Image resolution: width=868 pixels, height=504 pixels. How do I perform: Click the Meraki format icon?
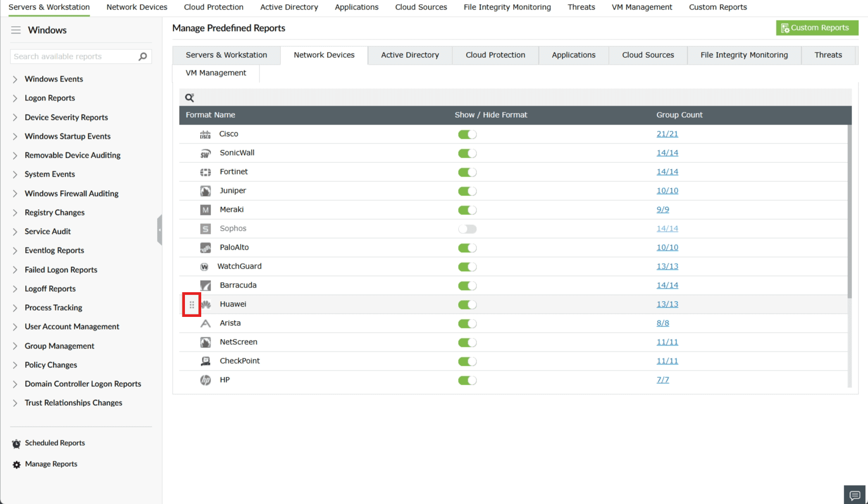[x=205, y=210]
